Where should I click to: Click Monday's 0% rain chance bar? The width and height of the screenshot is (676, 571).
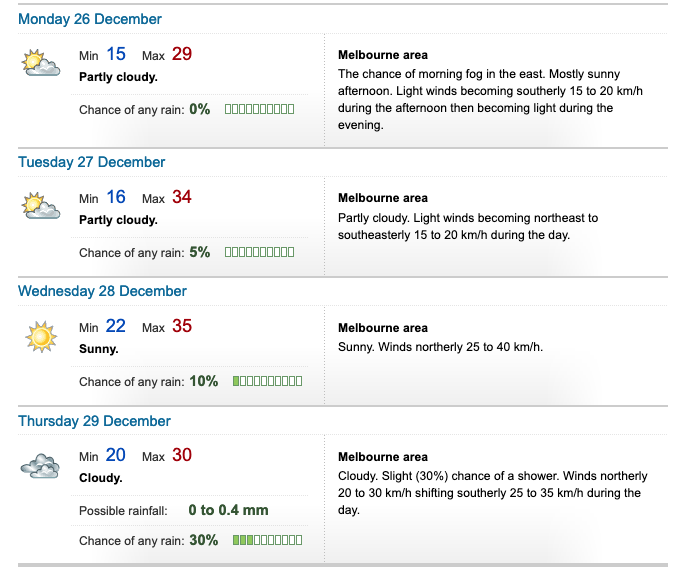pos(260,109)
